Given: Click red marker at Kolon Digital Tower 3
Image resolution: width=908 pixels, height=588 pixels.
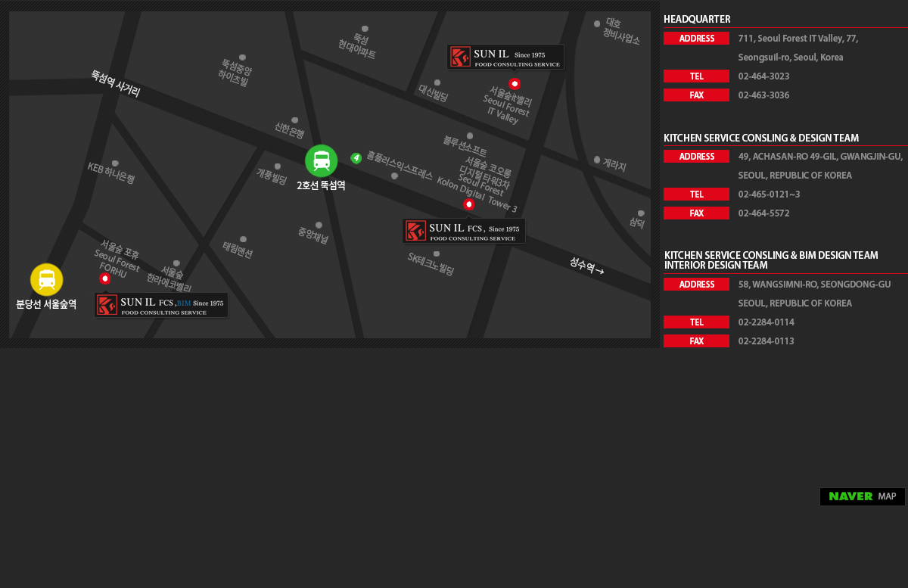Looking at the screenshot, I should pyautogui.click(x=468, y=204).
